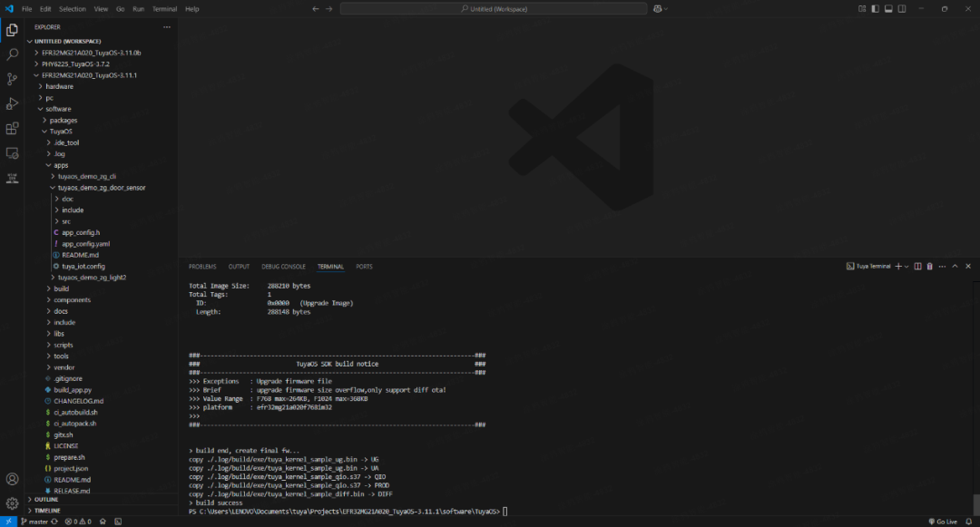This screenshot has width=980, height=527.
Task: Open the new terminal launch profile dropdown
Action: coord(907,267)
